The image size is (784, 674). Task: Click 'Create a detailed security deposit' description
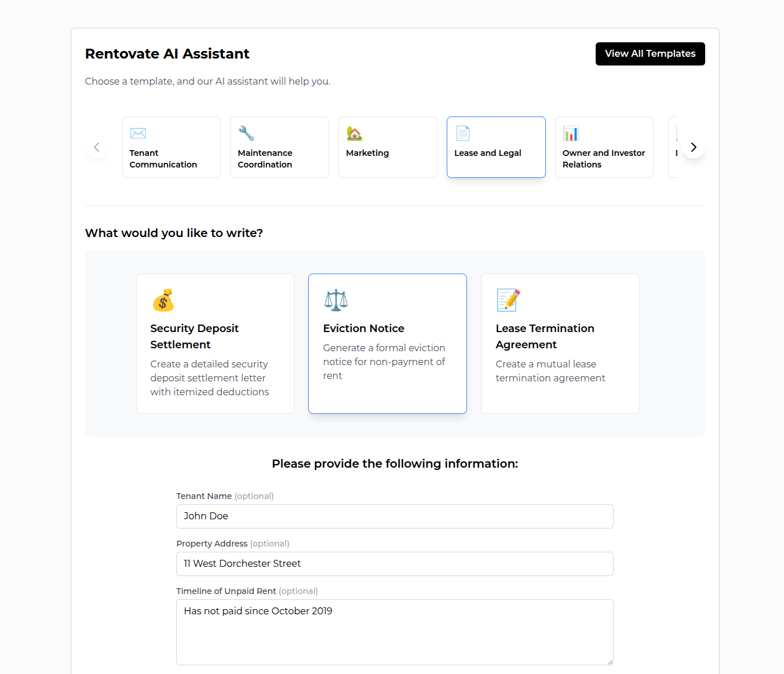pos(209,378)
